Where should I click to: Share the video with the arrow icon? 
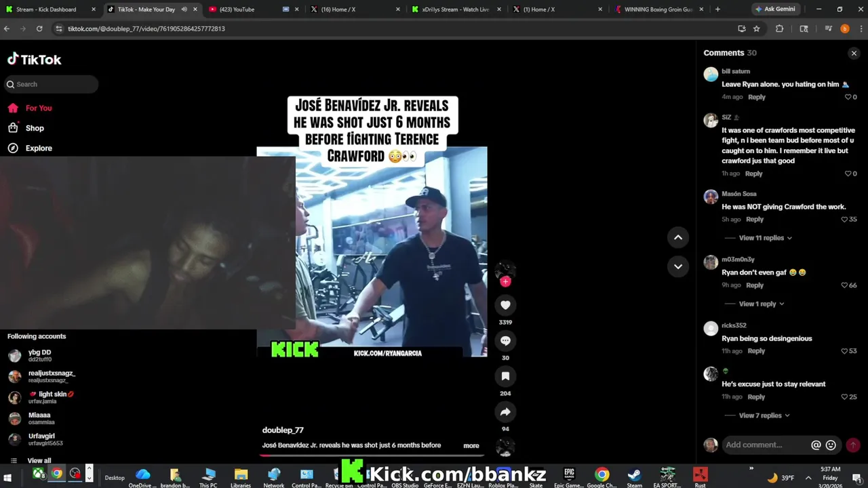click(x=505, y=411)
